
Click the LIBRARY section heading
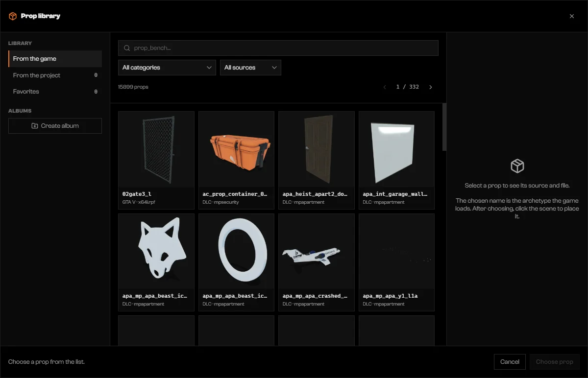click(20, 44)
